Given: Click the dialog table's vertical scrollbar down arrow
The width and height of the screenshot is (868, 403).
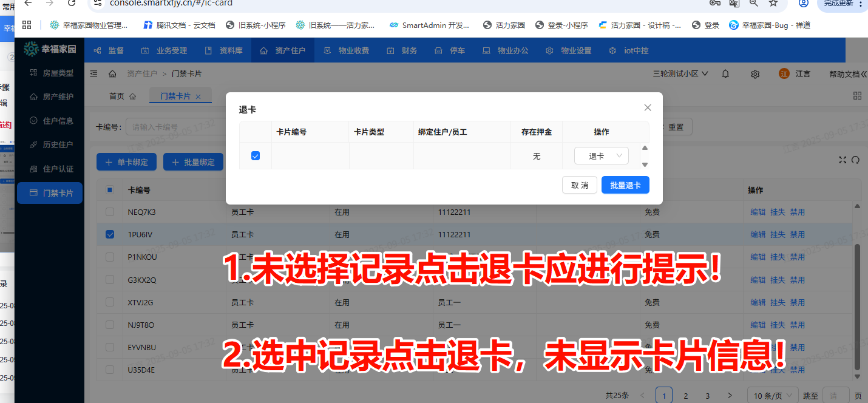Looking at the screenshot, I should click(645, 164).
